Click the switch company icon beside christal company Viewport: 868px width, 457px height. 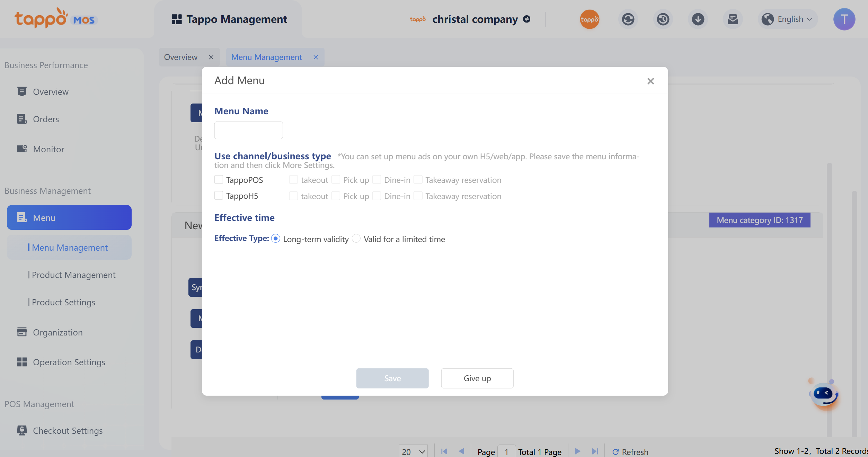click(x=527, y=19)
